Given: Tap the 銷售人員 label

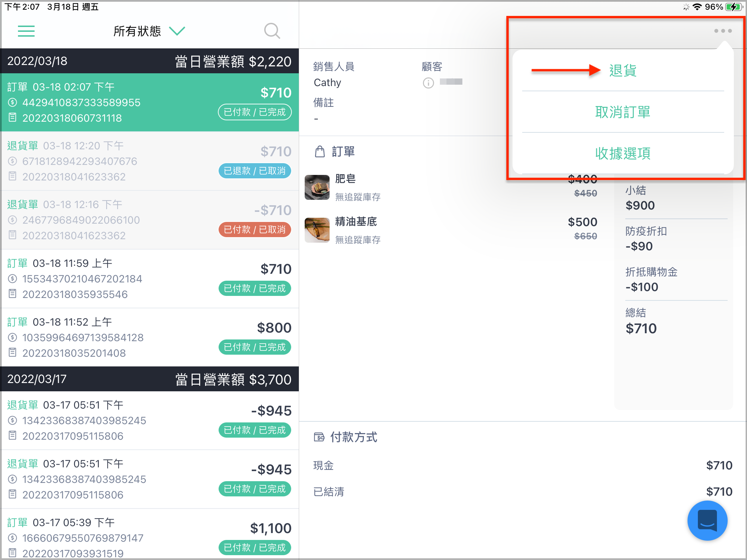Looking at the screenshot, I should coord(334,66).
